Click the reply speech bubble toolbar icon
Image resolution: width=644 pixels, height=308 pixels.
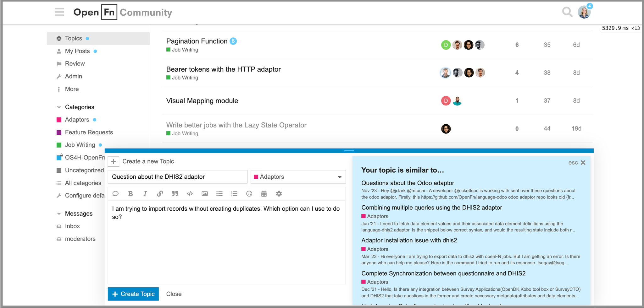click(115, 194)
